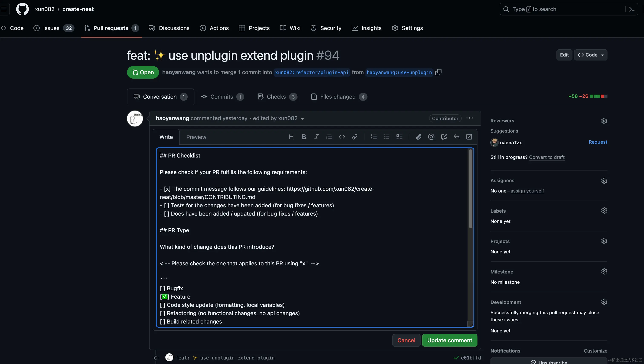Open the Reviewers gear settings

604,121
